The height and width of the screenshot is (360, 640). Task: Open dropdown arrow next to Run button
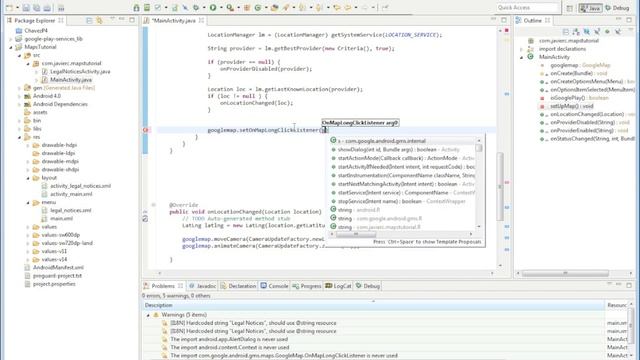point(221,7)
